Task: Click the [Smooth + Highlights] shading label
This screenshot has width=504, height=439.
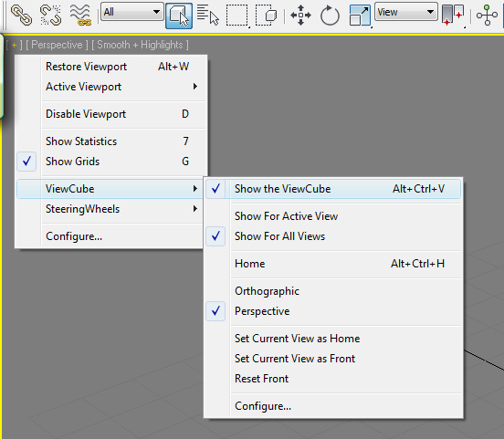Action: [140, 45]
